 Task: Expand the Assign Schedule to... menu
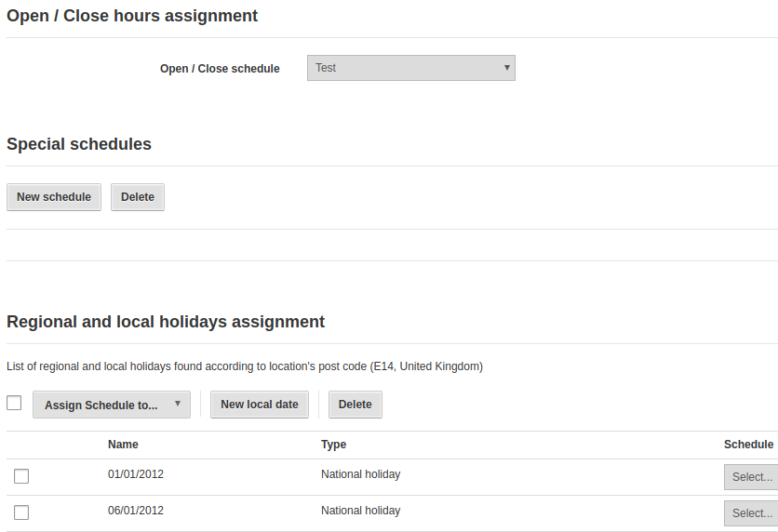(x=112, y=405)
